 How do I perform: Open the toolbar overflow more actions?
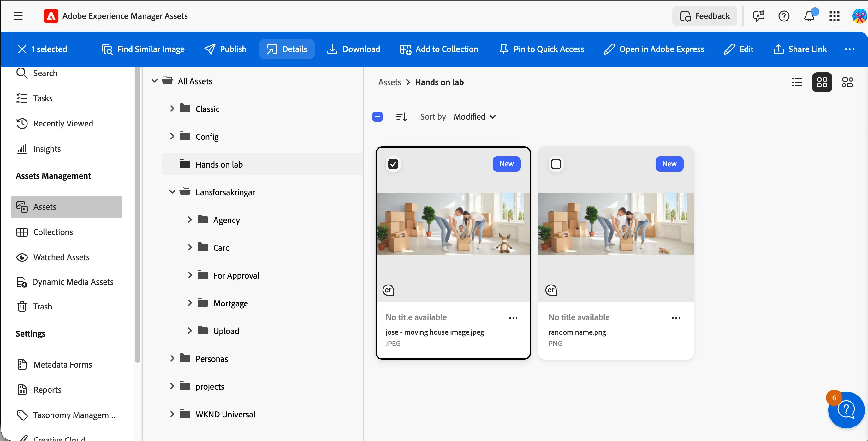(x=849, y=49)
